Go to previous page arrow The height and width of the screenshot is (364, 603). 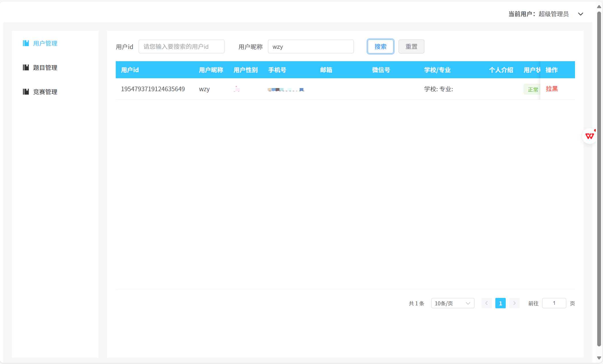click(x=486, y=303)
